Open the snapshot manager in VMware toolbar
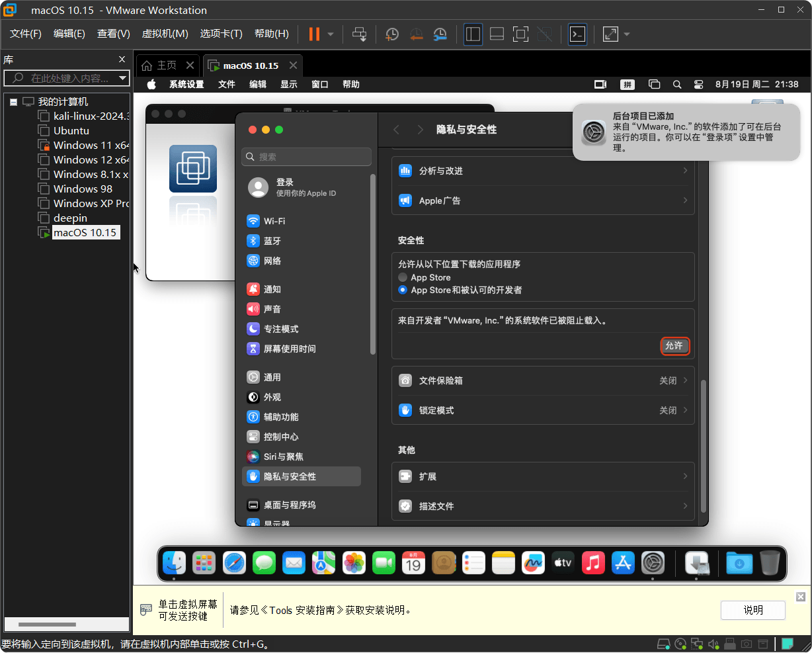This screenshot has height=653, width=812. (x=440, y=34)
